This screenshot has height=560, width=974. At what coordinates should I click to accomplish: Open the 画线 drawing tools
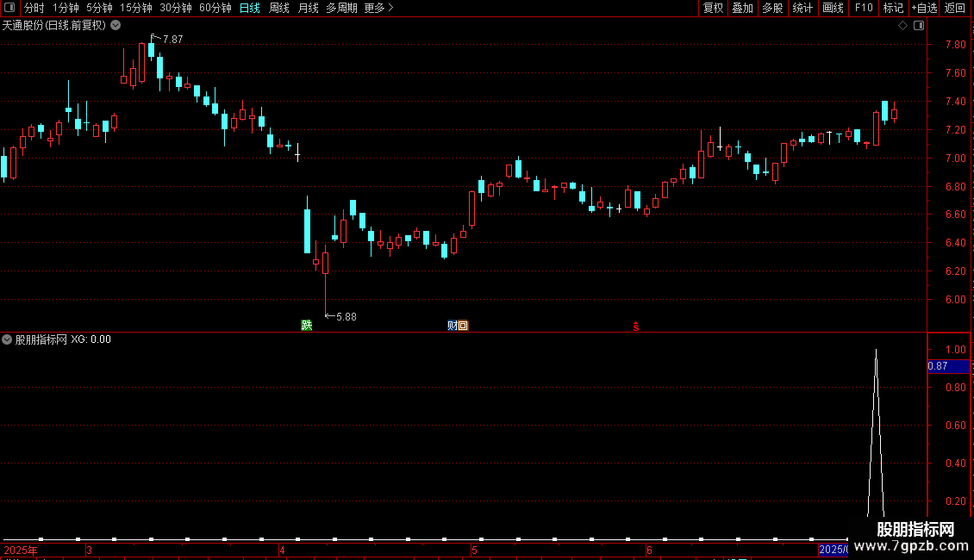[x=833, y=8]
